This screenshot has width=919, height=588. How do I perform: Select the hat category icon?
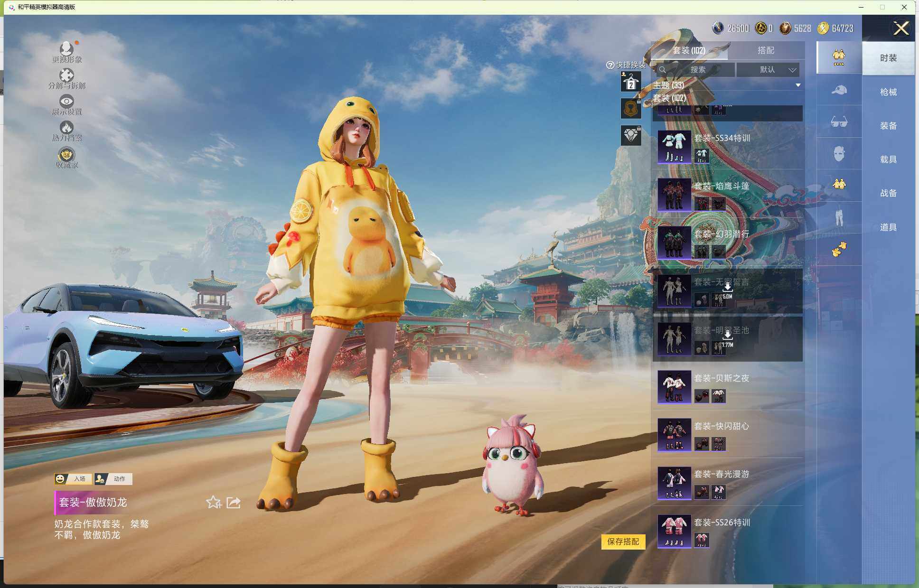click(839, 90)
